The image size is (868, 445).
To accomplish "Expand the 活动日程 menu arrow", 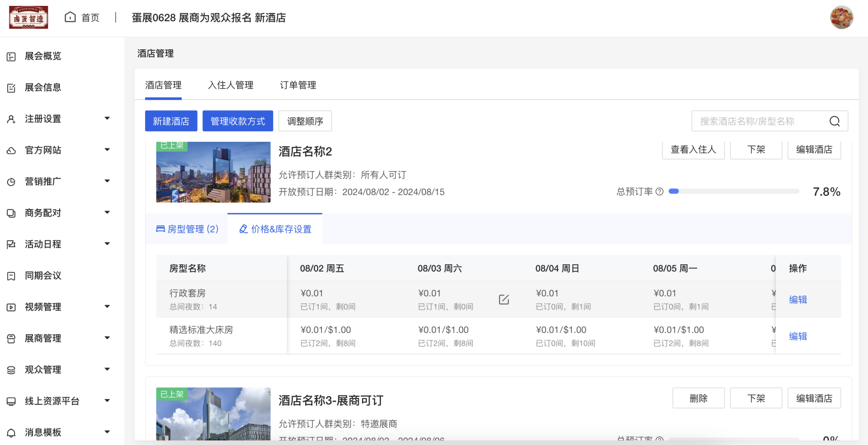I will tap(107, 244).
